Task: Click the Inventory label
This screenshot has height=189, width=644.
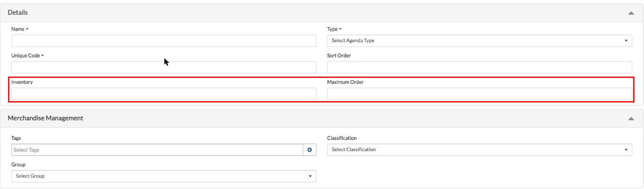Action: pyautogui.click(x=22, y=82)
